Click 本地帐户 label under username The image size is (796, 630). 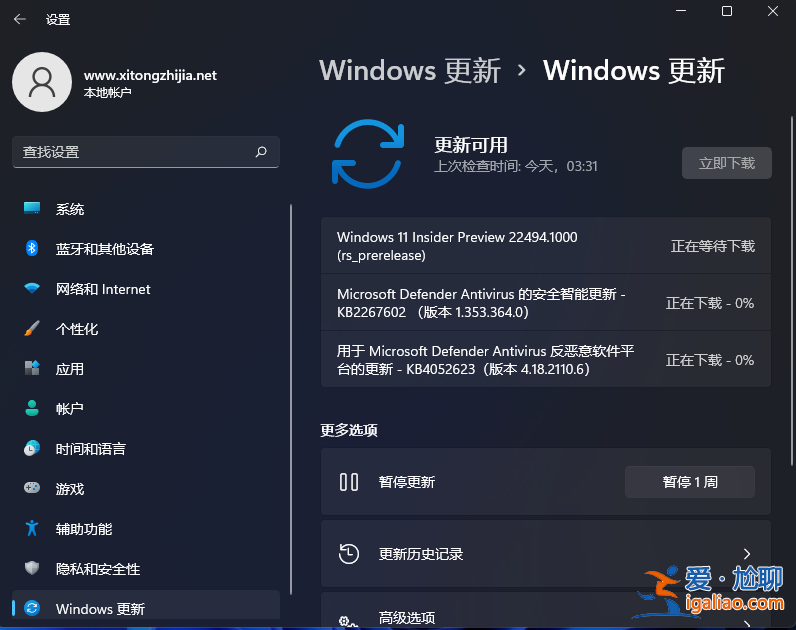coord(107,92)
